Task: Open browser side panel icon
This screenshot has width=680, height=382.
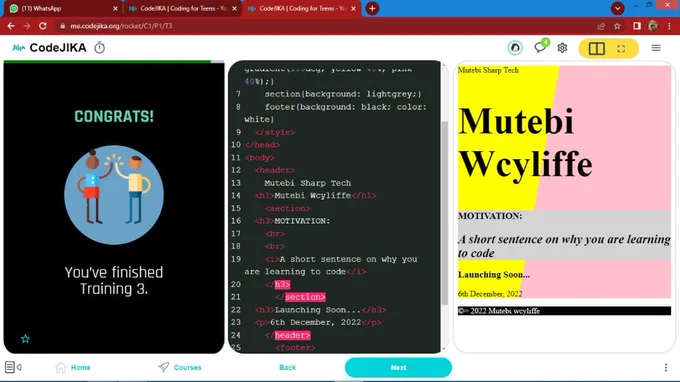Action: tap(637, 26)
